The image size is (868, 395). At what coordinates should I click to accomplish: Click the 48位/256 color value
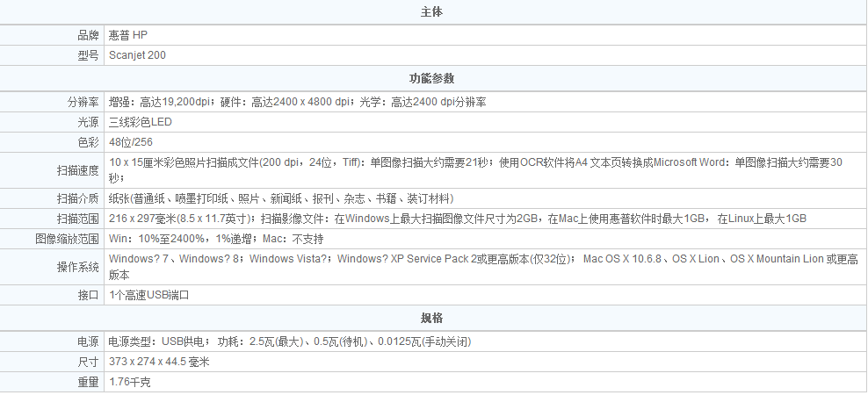(131, 142)
